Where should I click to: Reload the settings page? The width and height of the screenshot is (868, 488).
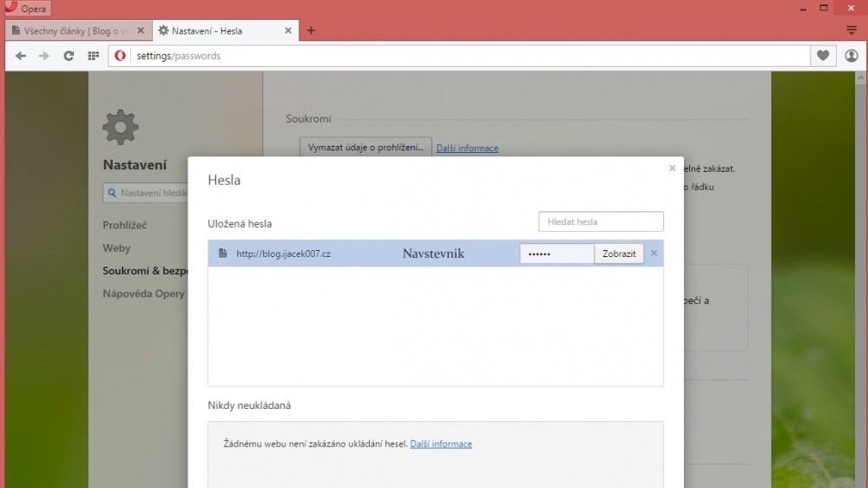(x=69, y=56)
